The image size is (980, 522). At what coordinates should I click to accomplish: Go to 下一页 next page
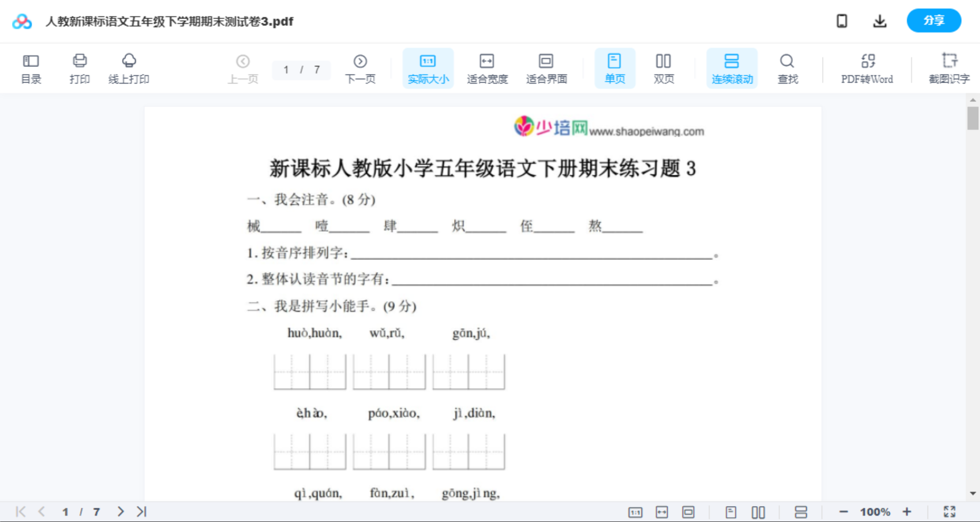pyautogui.click(x=360, y=68)
